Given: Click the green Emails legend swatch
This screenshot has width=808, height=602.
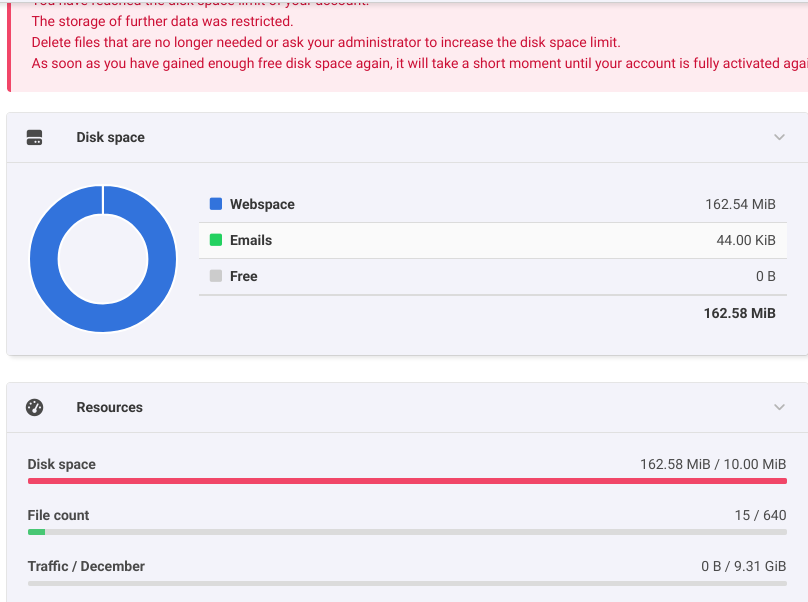Looking at the screenshot, I should [x=215, y=240].
